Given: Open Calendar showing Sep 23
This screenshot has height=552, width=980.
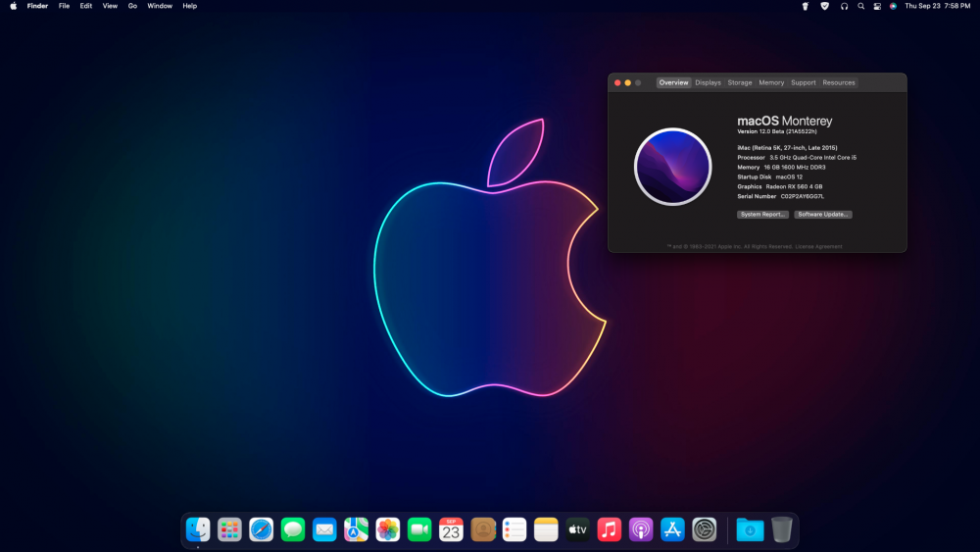Looking at the screenshot, I should click(451, 529).
